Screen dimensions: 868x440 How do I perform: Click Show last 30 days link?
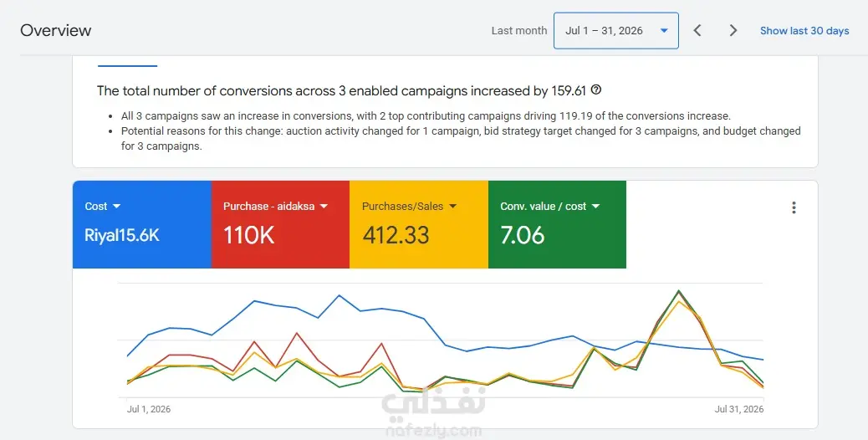[x=804, y=31]
